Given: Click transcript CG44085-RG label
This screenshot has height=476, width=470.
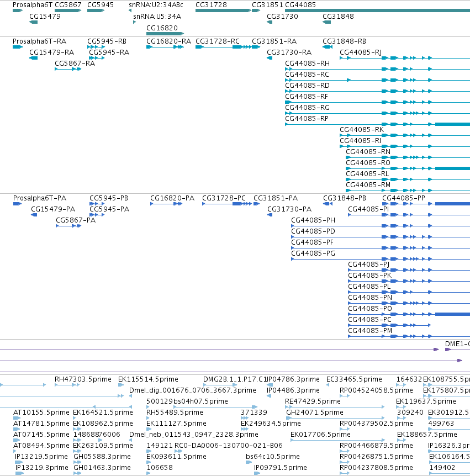Looking at the screenshot, I should (307, 108).
